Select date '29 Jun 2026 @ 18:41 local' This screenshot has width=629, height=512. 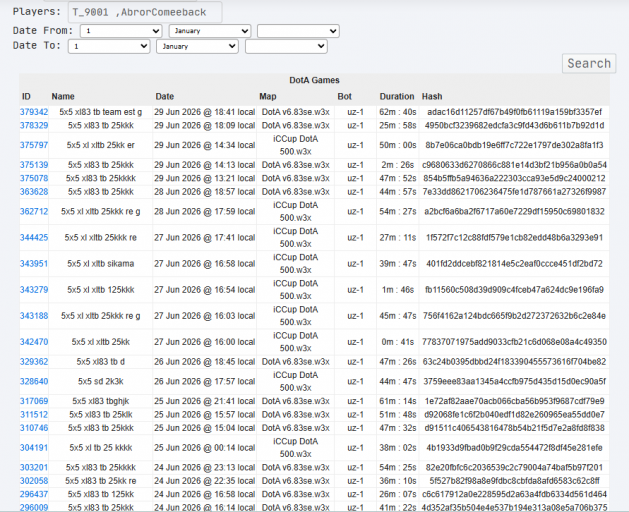click(205, 112)
